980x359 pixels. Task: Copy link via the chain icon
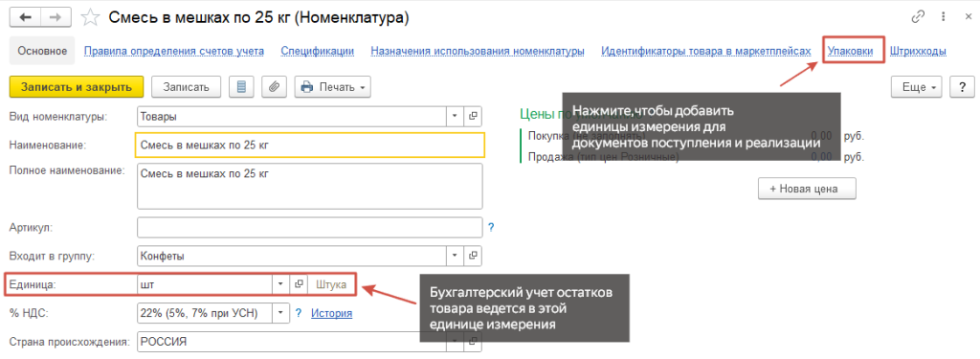918,17
